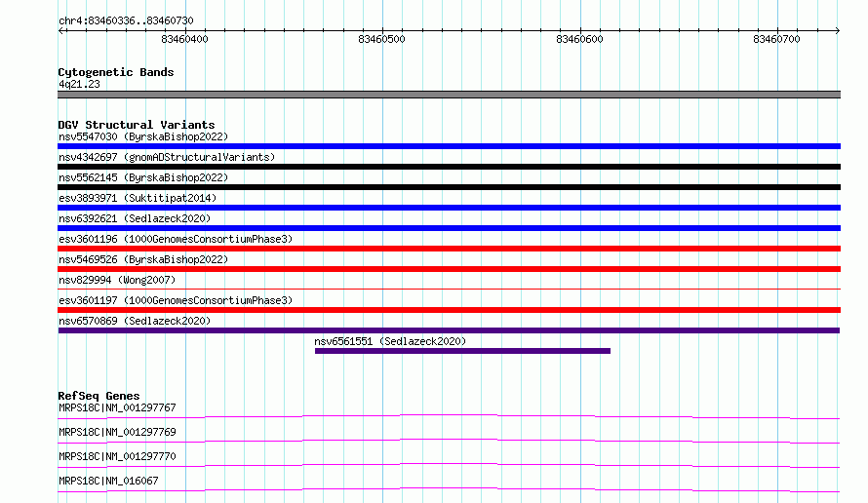868x503 pixels.
Task: Click the MRPS18C|NM_016067 transcript label
Action: [108, 481]
